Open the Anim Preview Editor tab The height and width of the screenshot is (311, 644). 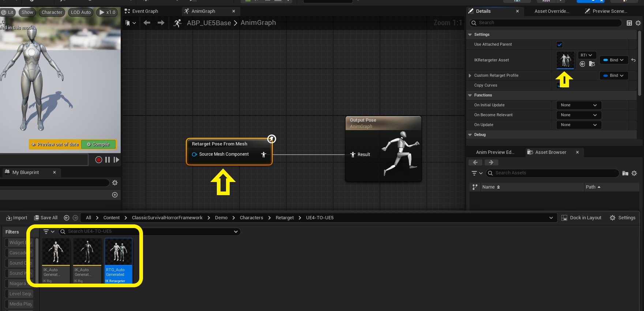pyautogui.click(x=495, y=152)
